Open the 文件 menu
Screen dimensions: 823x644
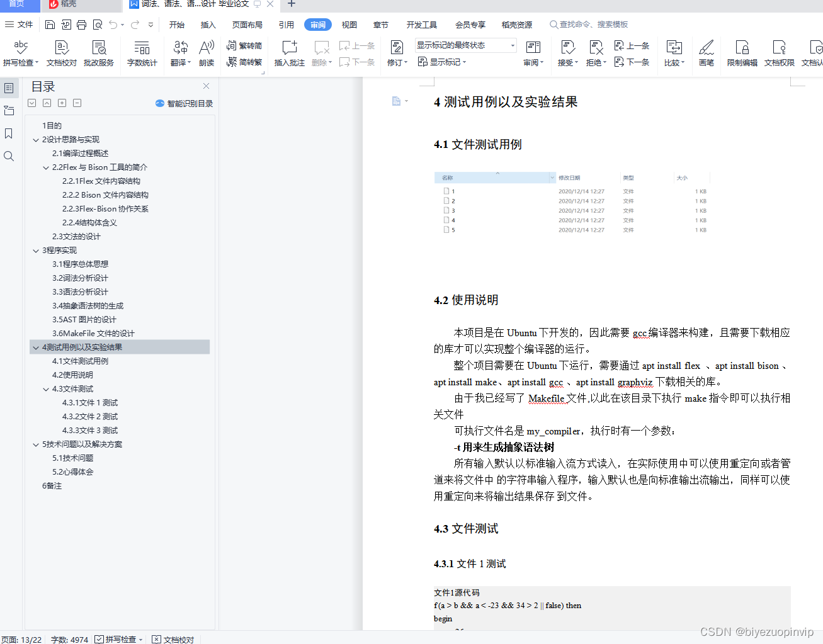pos(19,25)
